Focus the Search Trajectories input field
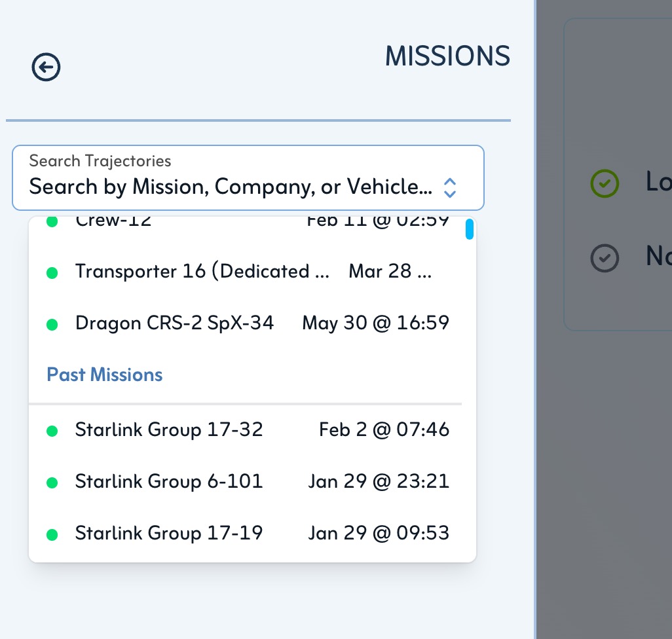 [x=229, y=187]
